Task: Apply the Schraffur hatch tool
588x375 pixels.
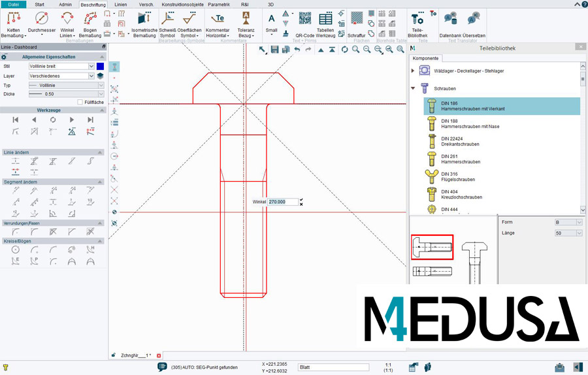Action: tap(357, 24)
